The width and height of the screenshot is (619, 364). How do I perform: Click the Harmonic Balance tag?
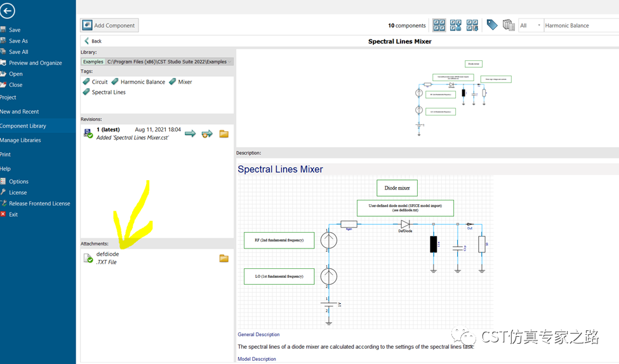138,82
